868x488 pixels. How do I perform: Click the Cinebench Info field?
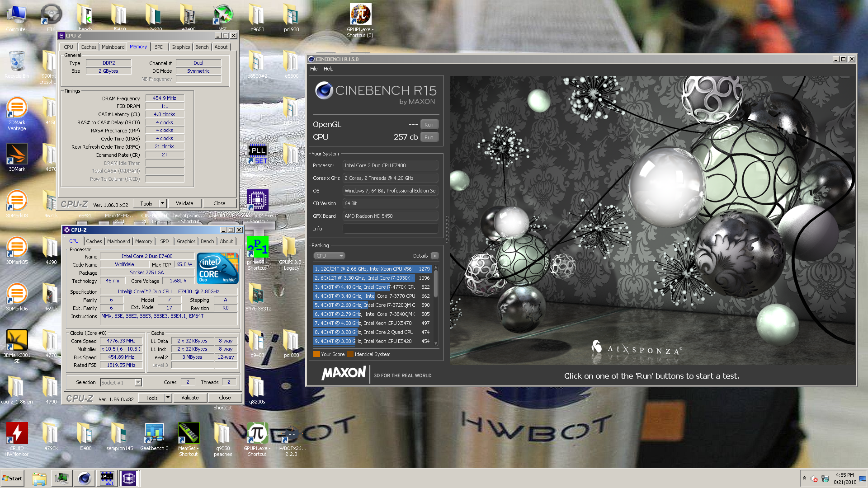coord(390,229)
